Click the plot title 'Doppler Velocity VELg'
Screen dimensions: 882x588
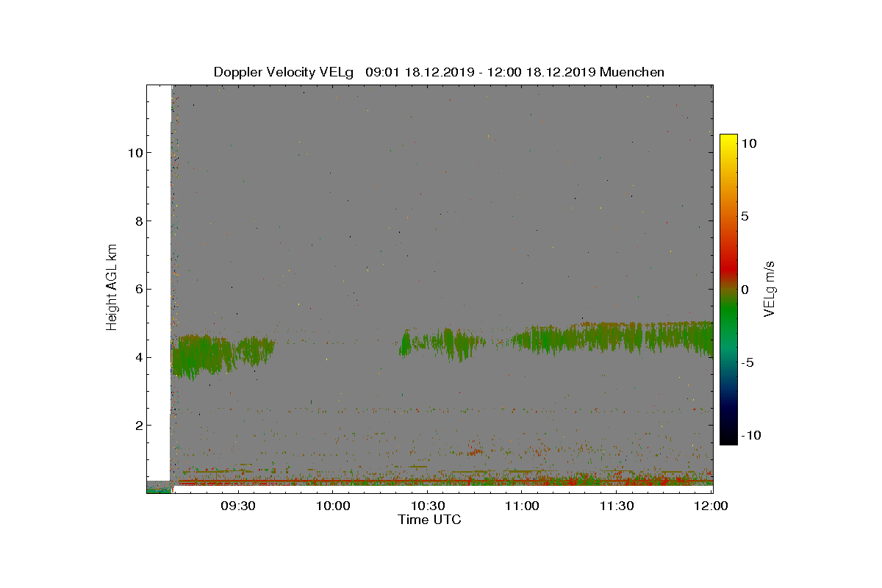coord(283,72)
